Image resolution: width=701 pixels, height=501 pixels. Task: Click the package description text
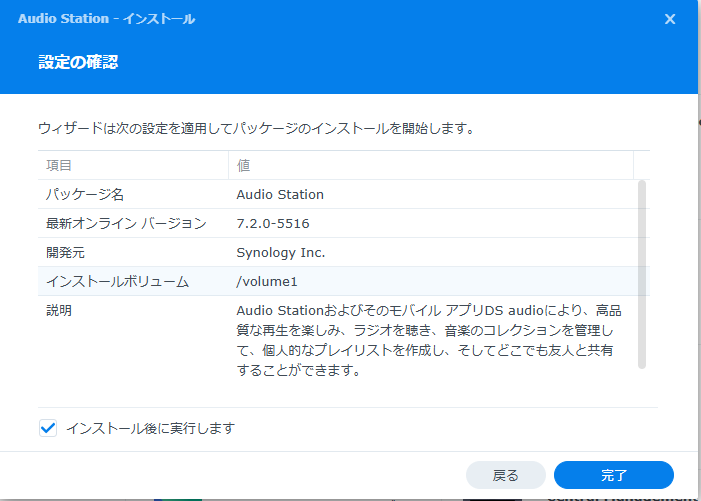(x=428, y=341)
